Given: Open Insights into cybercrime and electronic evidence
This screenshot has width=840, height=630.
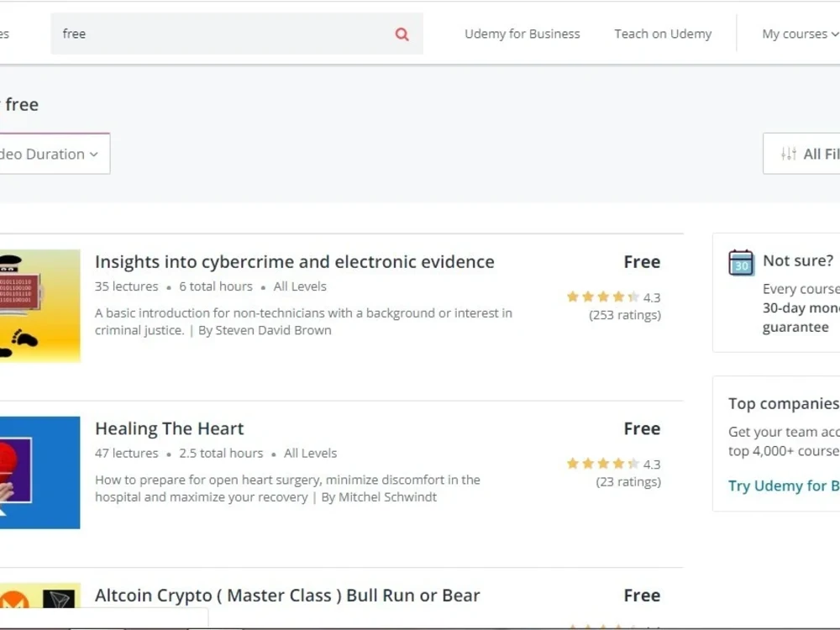Looking at the screenshot, I should tap(295, 262).
